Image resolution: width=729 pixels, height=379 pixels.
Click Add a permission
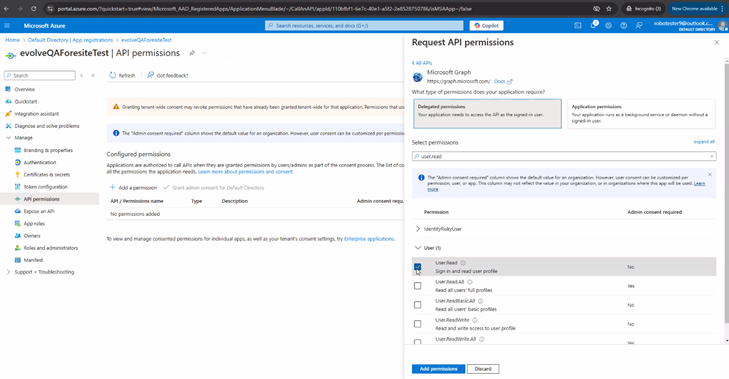[133, 187]
